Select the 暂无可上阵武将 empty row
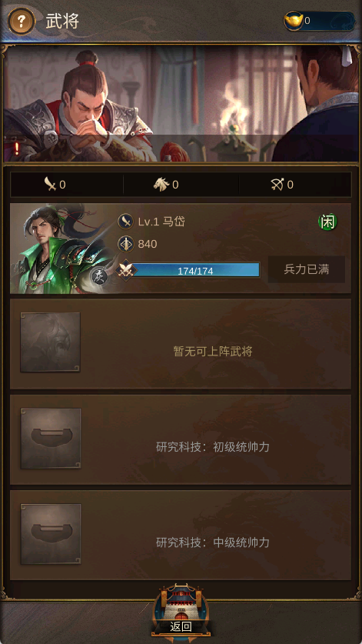 tap(181, 344)
